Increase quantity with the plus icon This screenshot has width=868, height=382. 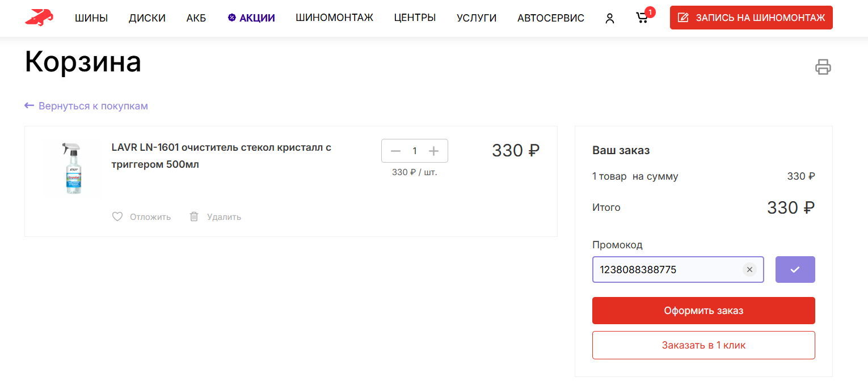[433, 151]
